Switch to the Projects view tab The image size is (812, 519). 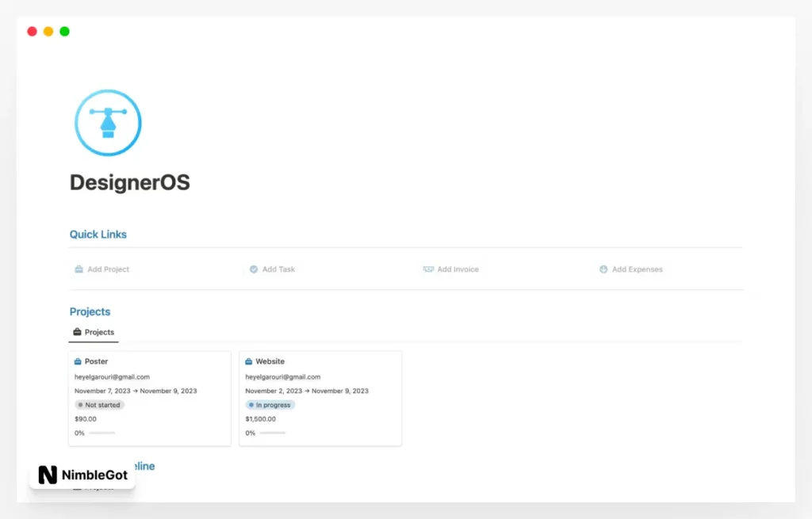pyautogui.click(x=94, y=332)
